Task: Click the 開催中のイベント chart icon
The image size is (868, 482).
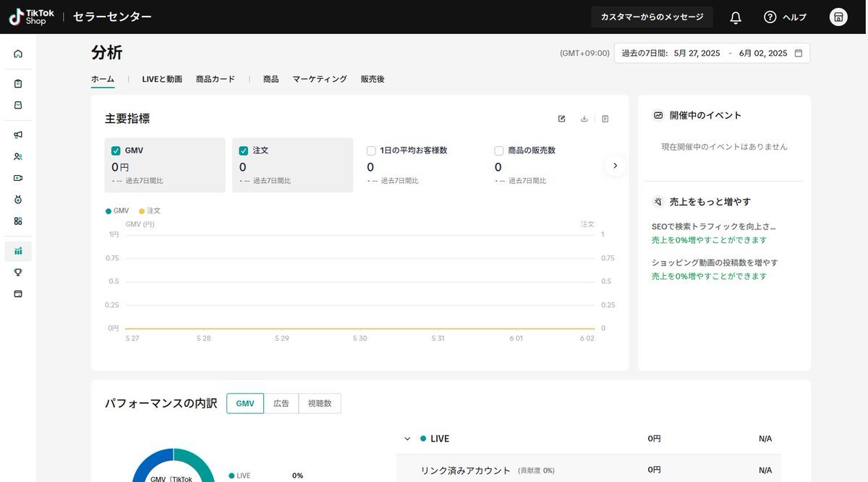Action: pyautogui.click(x=658, y=115)
